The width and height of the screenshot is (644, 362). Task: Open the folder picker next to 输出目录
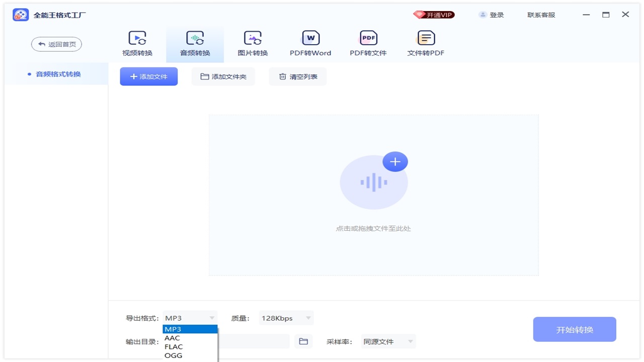click(303, 341)
